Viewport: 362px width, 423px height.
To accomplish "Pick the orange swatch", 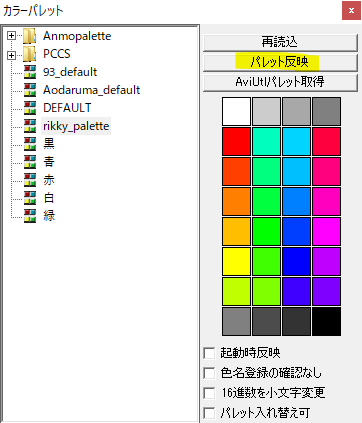I will (x=236, y=201).
